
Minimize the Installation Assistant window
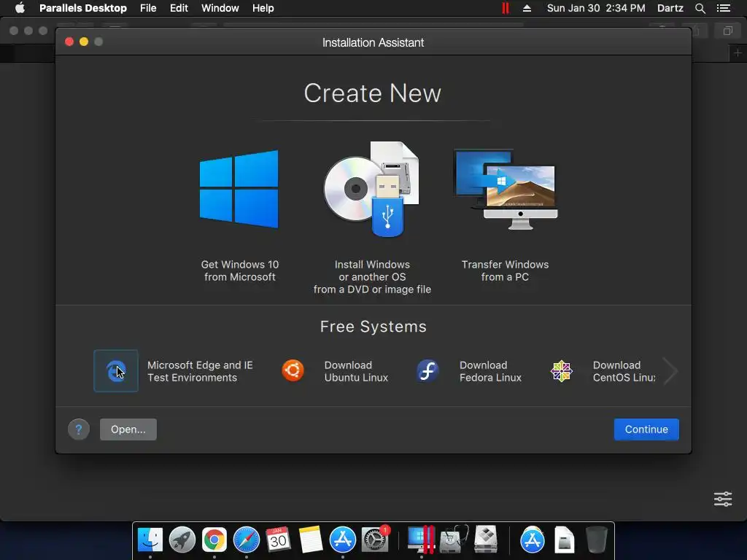coord(84,42)
